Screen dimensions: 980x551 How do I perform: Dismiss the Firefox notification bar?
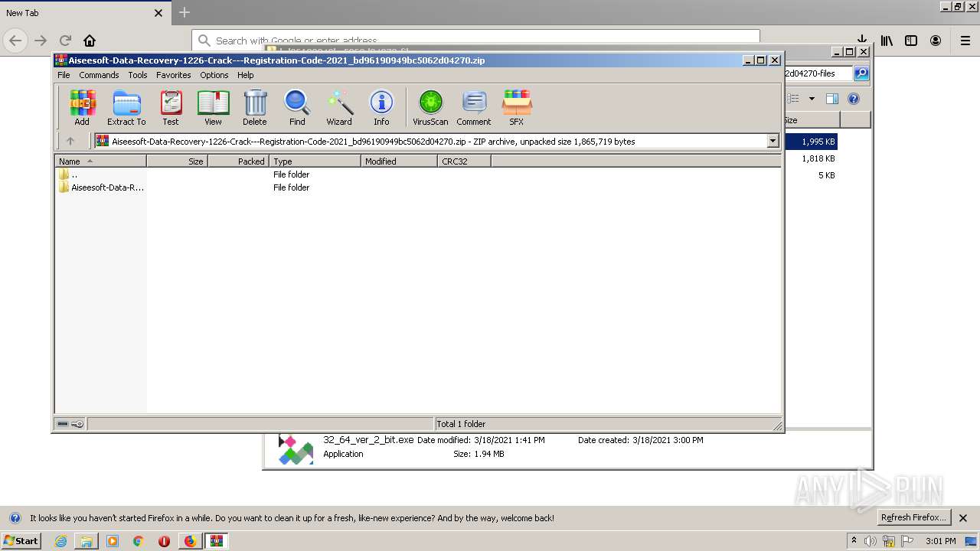pyautogui.click(x=963, y=518)
